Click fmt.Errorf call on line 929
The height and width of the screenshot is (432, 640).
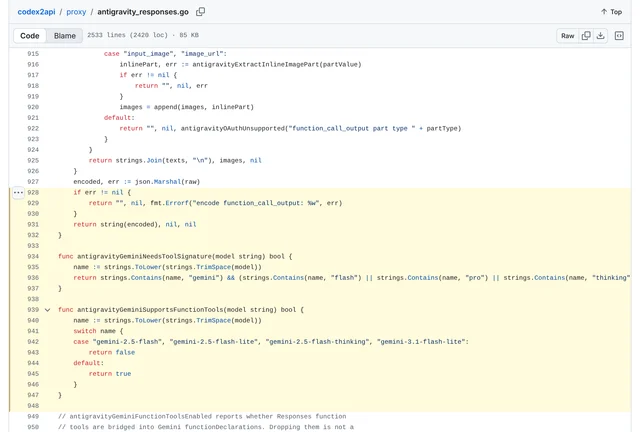pos(171,203)
